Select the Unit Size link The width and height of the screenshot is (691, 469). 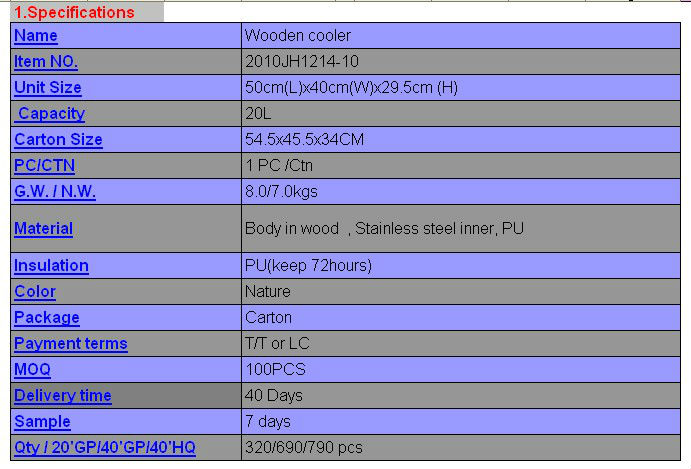pyautogui.click(x=48, y=88)
